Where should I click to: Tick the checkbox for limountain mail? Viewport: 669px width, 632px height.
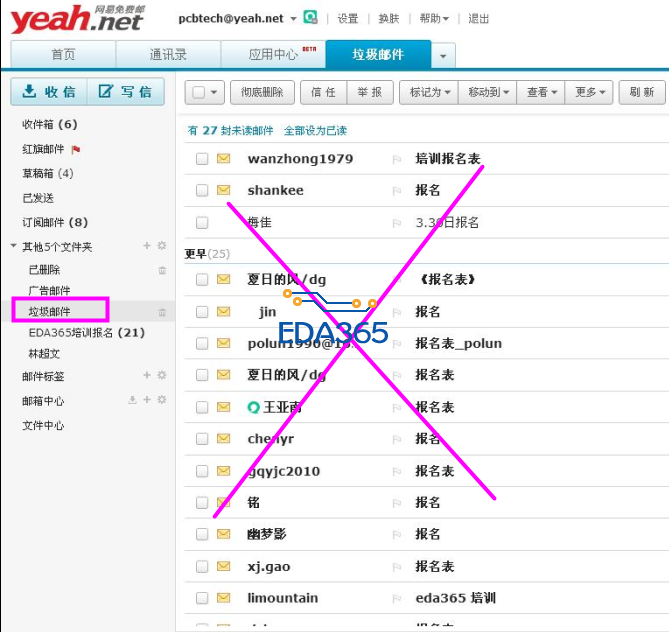202,598
